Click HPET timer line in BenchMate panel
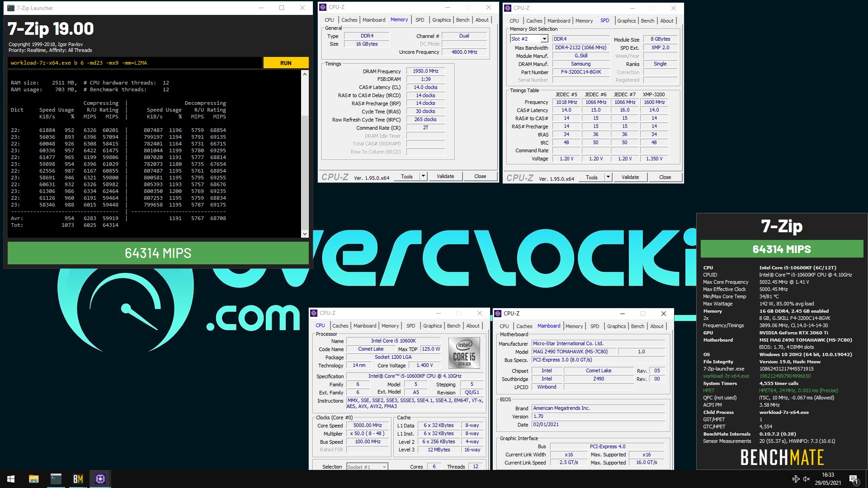Image resolution: width=868 pixels, height=488 pixels. [x=771, y=390]
